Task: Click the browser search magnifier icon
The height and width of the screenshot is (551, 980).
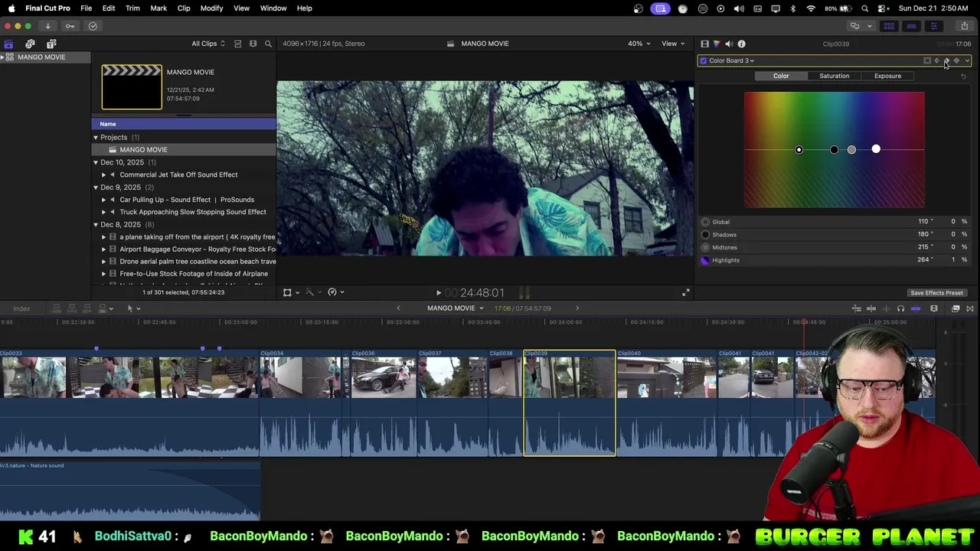Action: tap(268, 44)
